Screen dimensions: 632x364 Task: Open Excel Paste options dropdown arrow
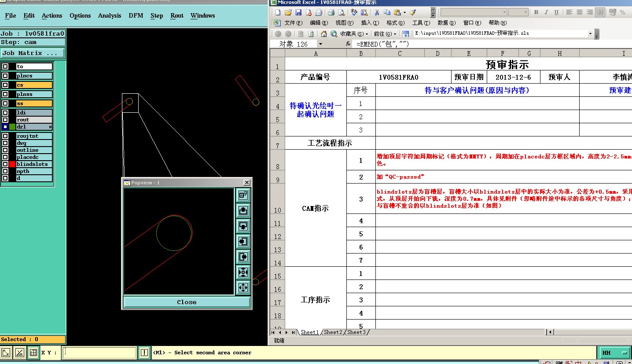point(404,12)
